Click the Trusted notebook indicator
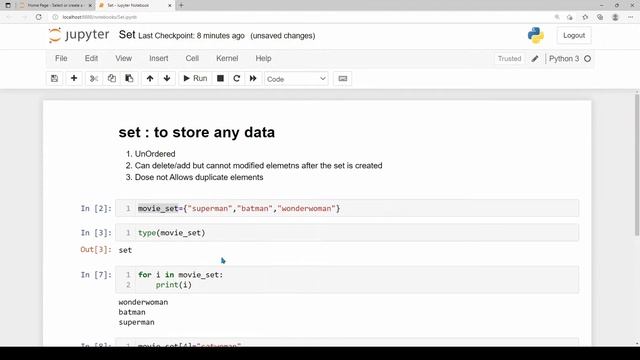 pyautogui.click(x=509, y=59)
